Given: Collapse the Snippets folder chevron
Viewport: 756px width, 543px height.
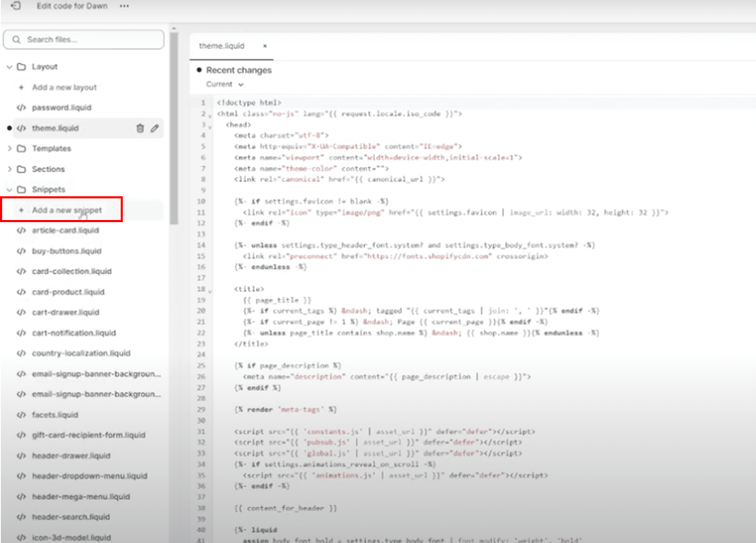Looking at the screenshot, I should click(x=9, y=189).
